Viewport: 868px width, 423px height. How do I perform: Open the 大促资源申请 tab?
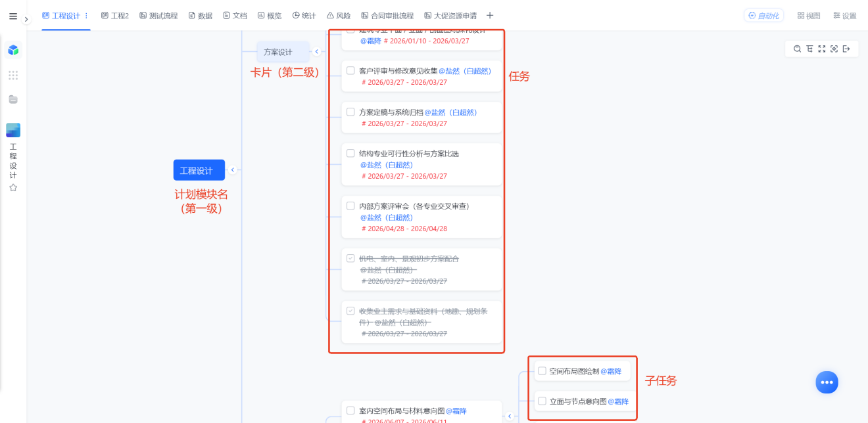450,16
